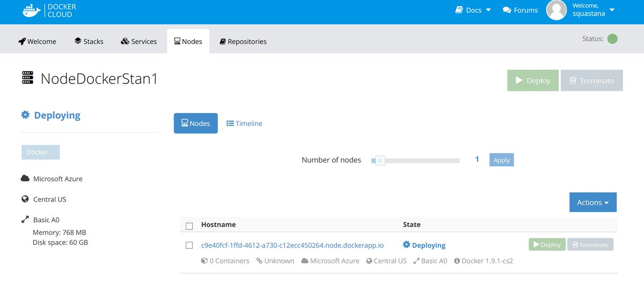644x306 pixels.
Task: Click the Docker 1.9.1-cs2 version text
Action: pyautogui.click(x=488, y=261)
